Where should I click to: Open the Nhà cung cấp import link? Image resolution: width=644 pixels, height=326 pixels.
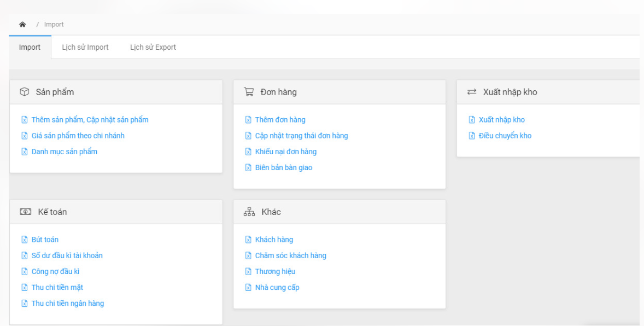click(277, 288)
